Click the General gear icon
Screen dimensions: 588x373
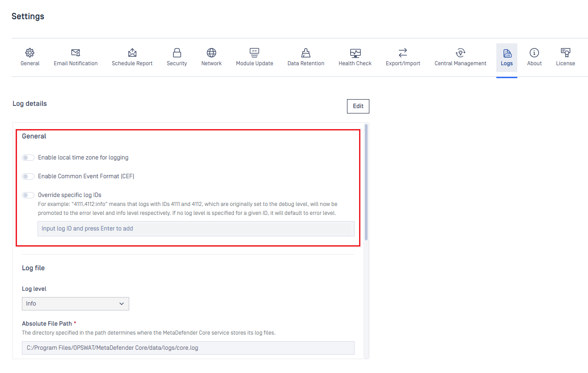tap(30, 53)
